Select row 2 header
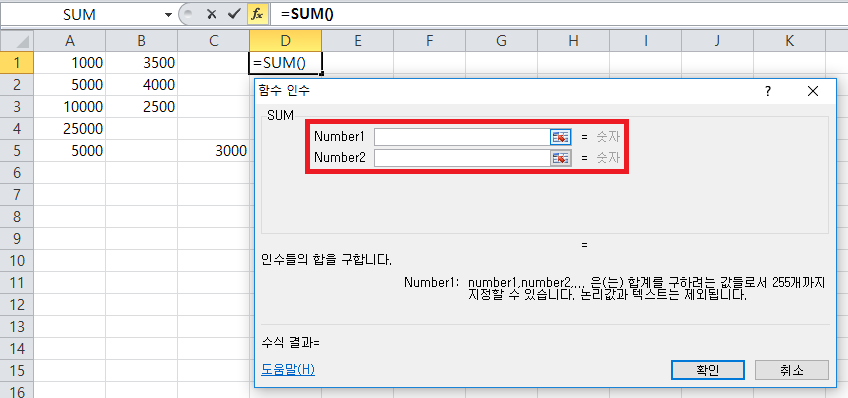This screenshot has height=398, width=848. tap(17, 85)
